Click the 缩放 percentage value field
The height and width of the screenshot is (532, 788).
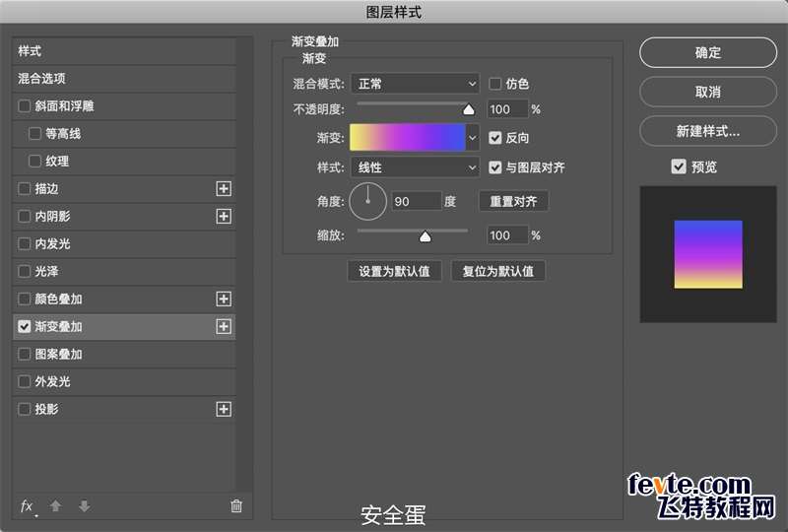point(507,235)
